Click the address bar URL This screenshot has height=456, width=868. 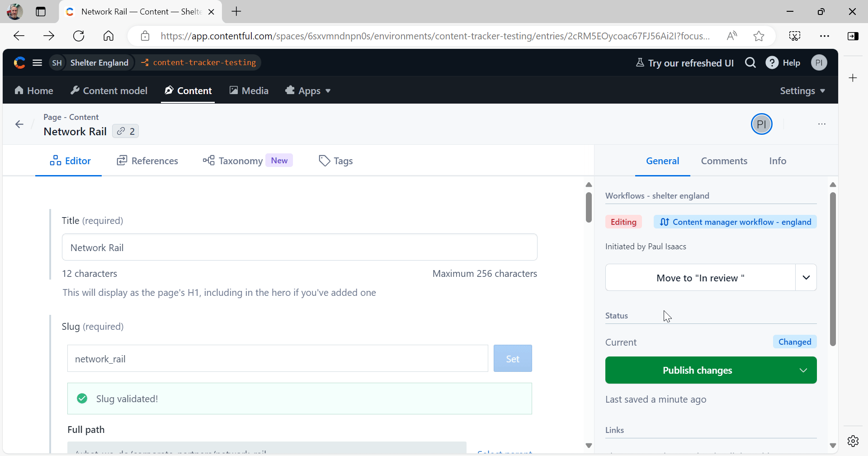click(435, 36)
